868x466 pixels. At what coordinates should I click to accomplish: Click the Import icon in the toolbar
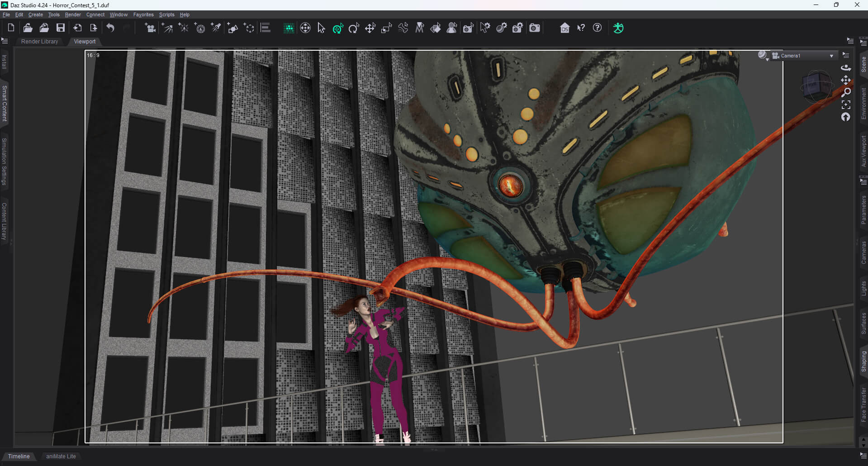tap(77, 28)
